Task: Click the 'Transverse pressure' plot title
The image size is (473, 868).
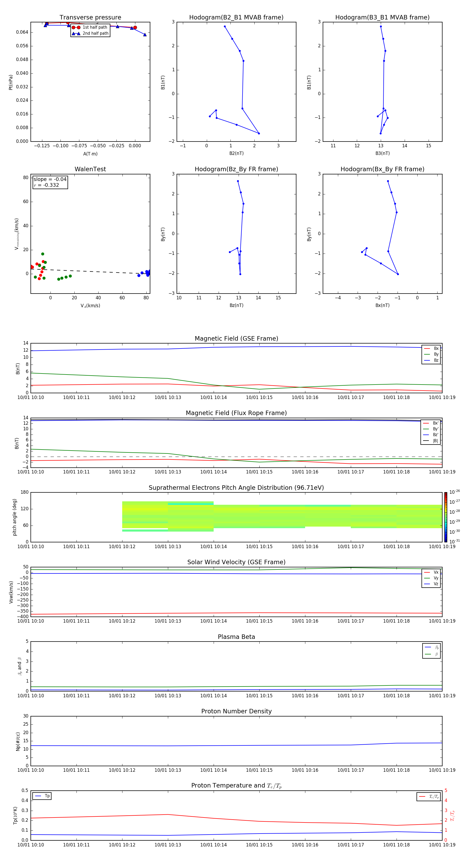Action: point(90,18)
